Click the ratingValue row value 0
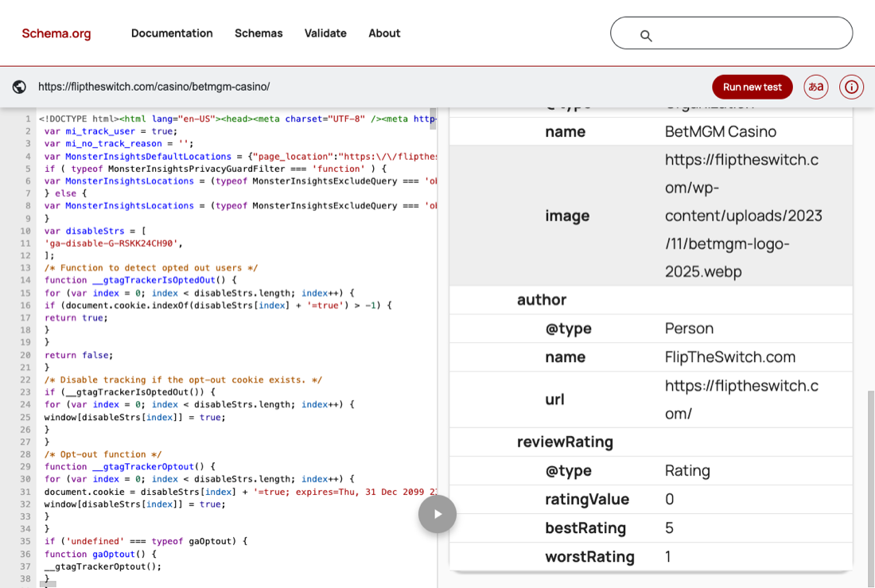Image resolution: width=875 pixels, height=588 pixels. point(669,499)
